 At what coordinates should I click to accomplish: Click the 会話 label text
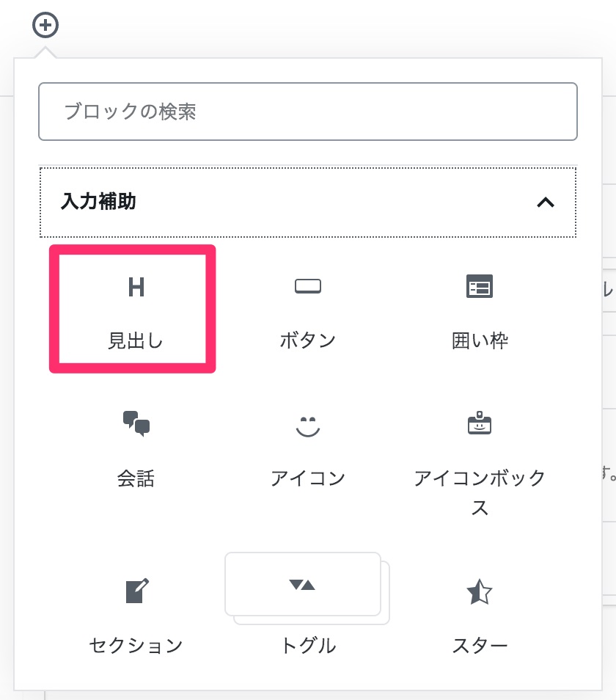pyautogui.click(x=136, y=478)
